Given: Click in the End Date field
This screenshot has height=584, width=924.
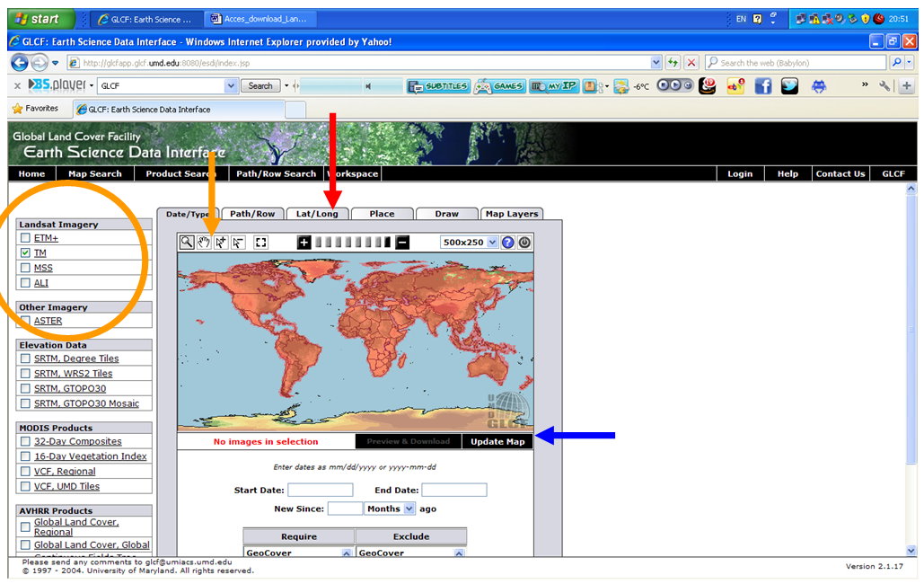Looking at the screenshot, I should pos(453,490).
